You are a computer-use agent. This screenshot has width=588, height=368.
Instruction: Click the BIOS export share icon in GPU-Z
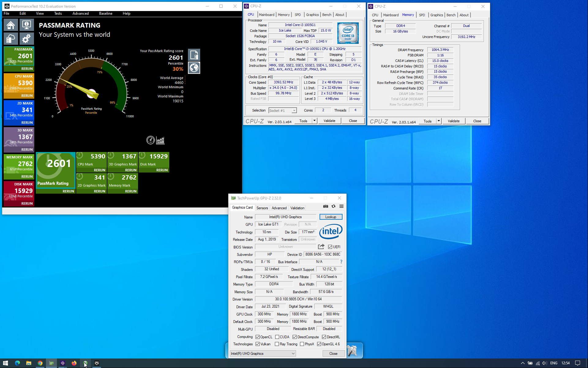pos(321,247)
